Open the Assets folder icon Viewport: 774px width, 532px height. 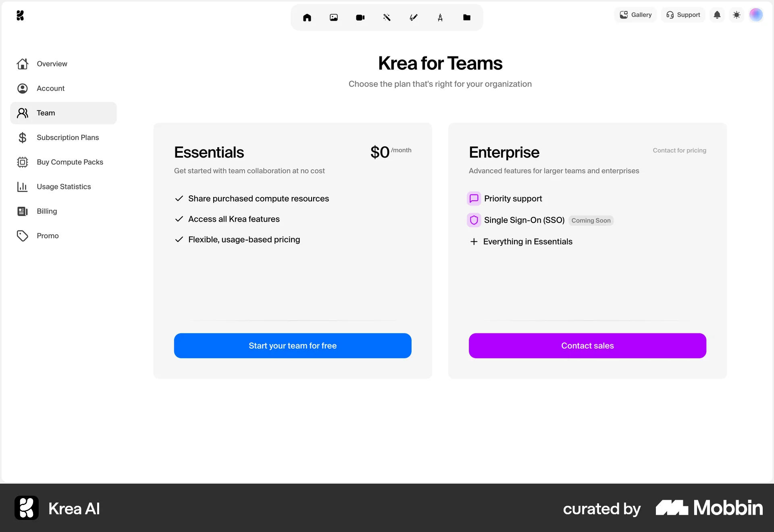(467, 17)
